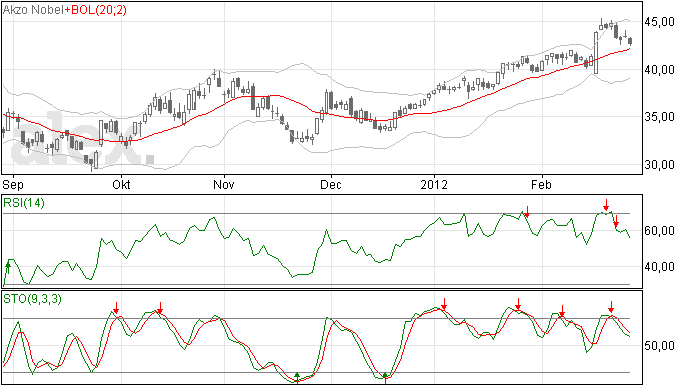Screen dimensions: 690x387
Task: Click the 45,00 price axis value
Action: pos(659,22)
